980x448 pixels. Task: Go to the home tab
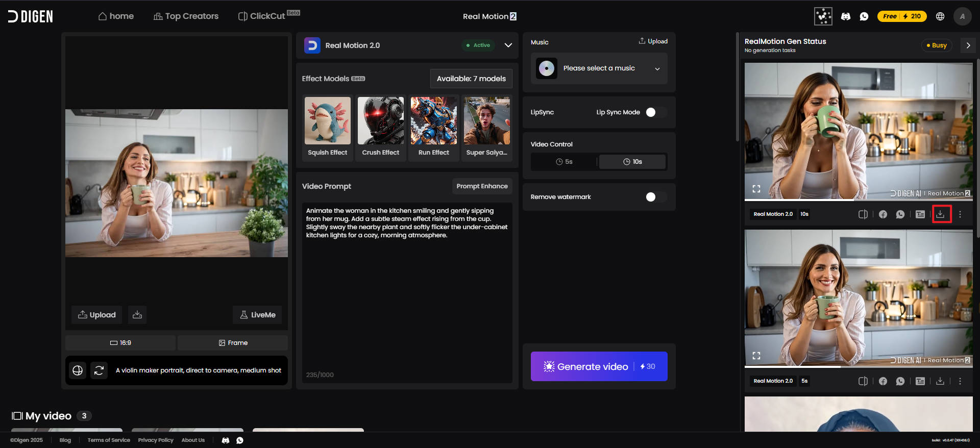pyautogui.click(x=116, y=16)
